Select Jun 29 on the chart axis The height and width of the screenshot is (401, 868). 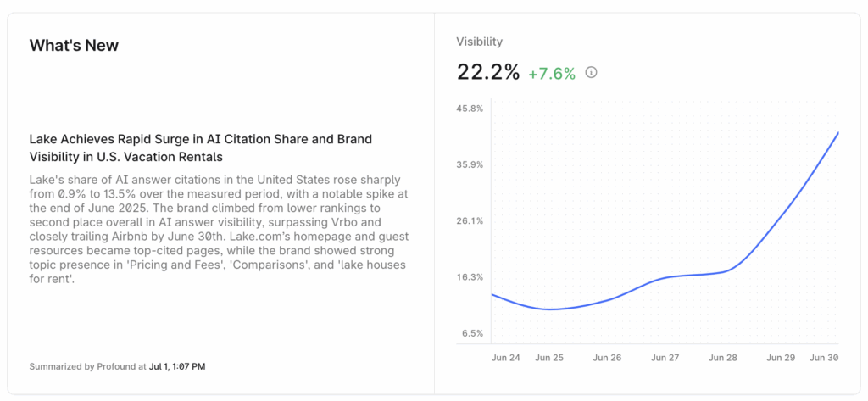tap(781, 358)
